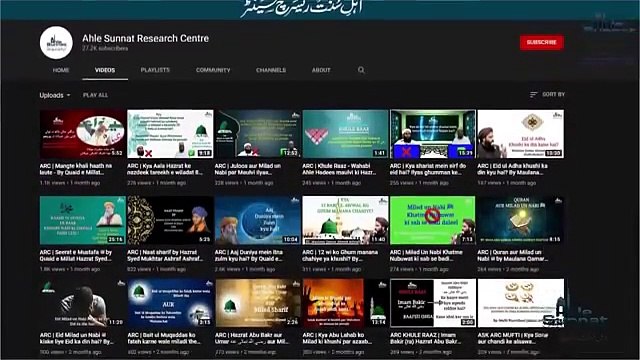640x360 pixels.
Task: Open Eid Milad un Nabi kiske liye thumbnail
Action: (82, 303)
